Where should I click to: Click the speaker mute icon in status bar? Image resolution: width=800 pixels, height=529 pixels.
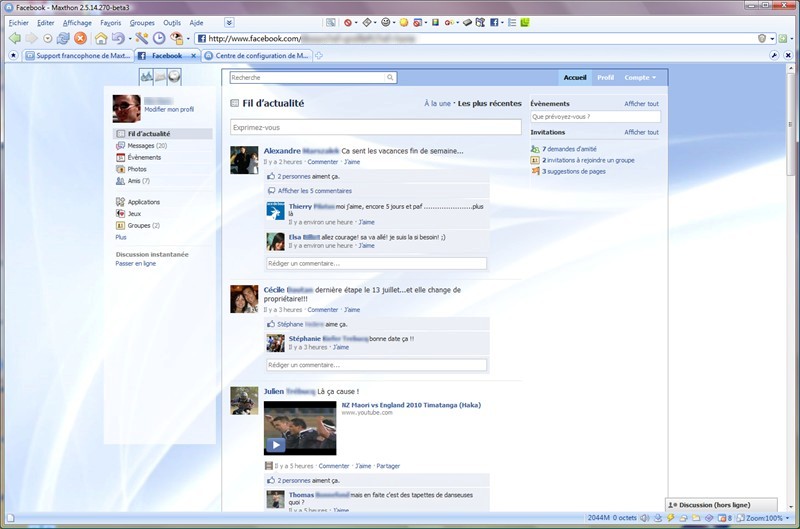(x=645, y=518)
